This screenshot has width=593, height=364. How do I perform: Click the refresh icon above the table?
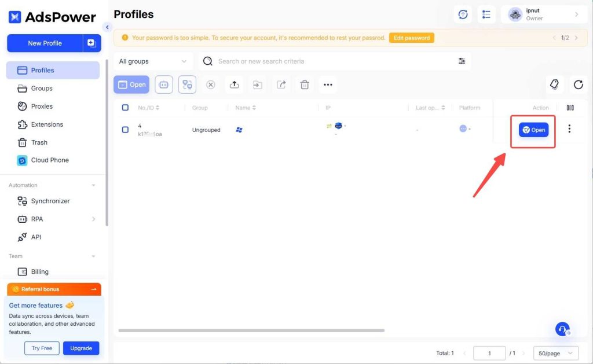tap(578, 84)
